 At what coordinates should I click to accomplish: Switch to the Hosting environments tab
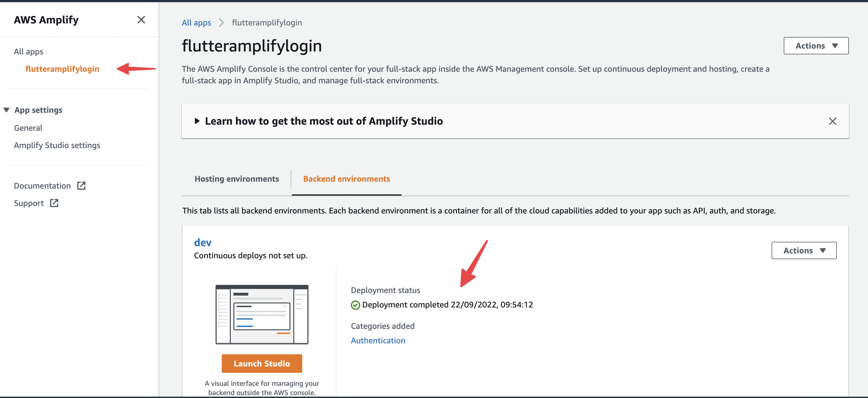237,179
